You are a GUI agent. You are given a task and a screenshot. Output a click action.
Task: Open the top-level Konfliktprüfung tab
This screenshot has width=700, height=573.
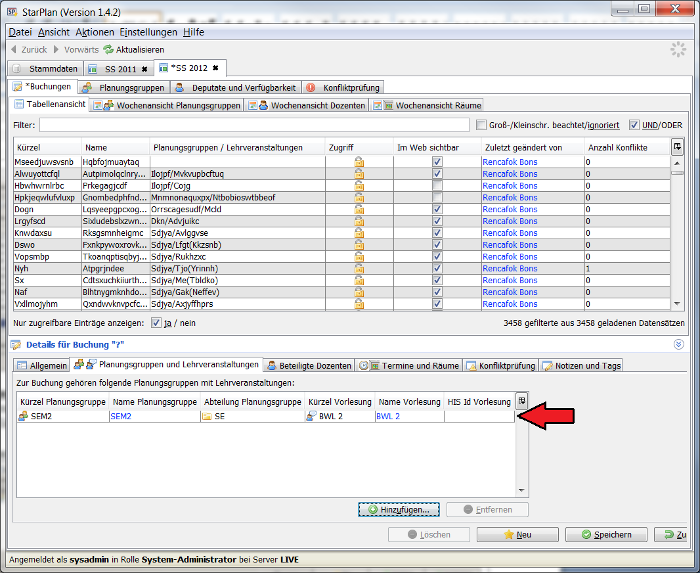[x=343, y=88]
